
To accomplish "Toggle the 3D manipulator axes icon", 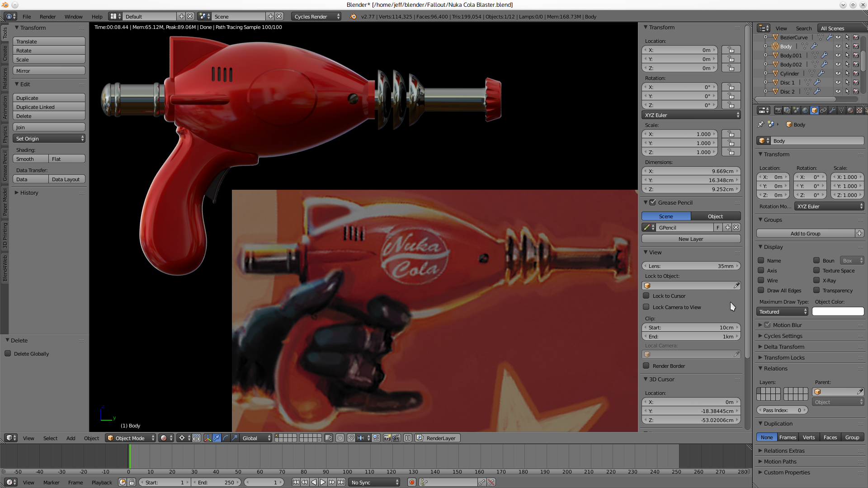I will pyautogui.click(x=208, y=438).
